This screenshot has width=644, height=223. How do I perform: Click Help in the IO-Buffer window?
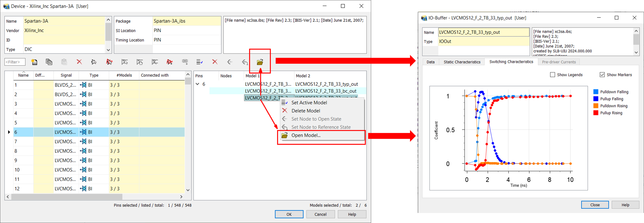[625, 205]
